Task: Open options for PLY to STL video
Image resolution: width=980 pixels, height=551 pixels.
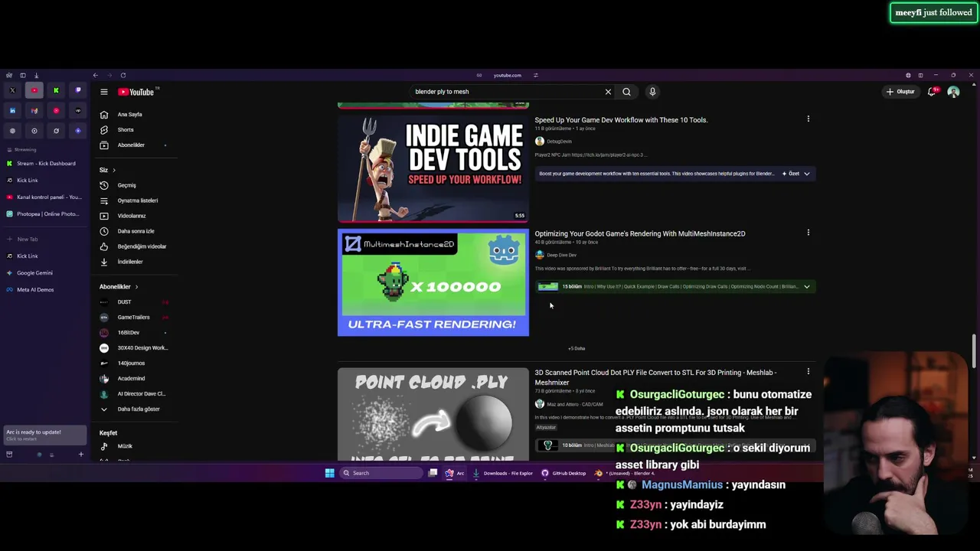Action: [x=808, y=372]
